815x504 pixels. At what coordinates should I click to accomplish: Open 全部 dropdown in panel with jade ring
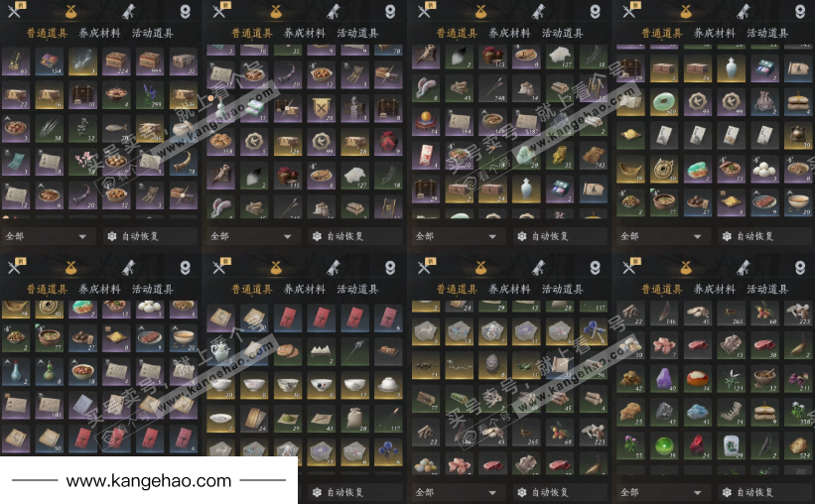[x=663, y=236]
